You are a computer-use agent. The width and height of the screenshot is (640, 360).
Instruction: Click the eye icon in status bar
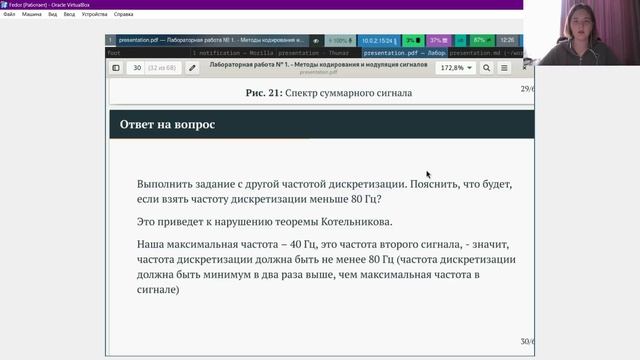(x=316, y=40)
